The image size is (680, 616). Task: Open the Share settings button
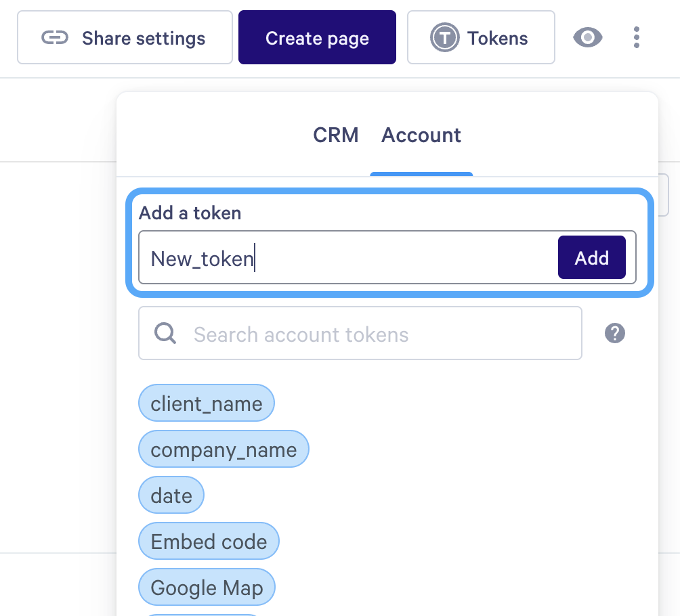point(125,38)
